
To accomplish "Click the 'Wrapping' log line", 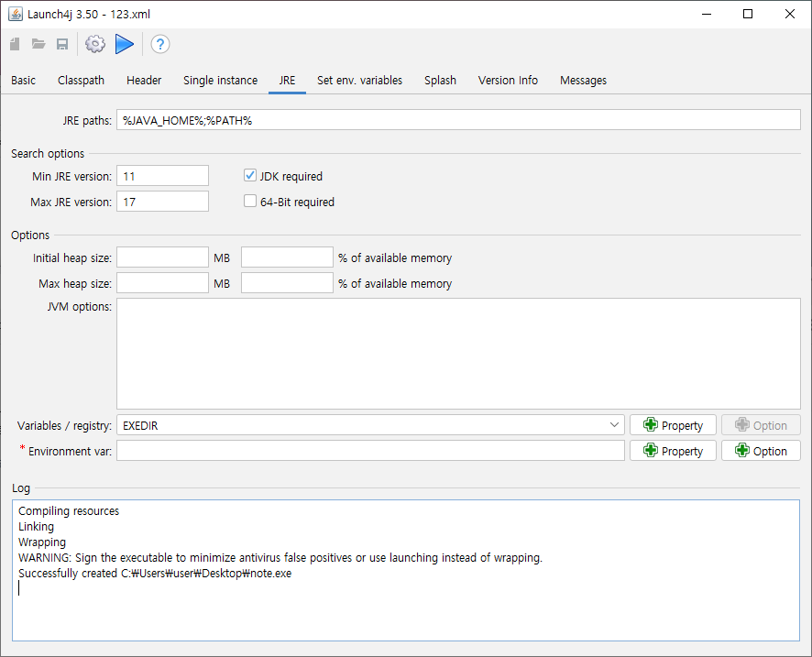I will coord(42,542).
